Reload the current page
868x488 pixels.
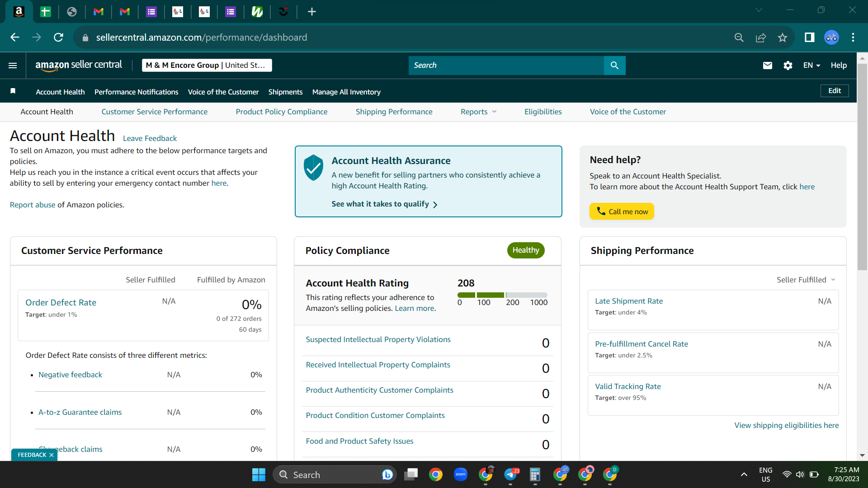tap(58, 38)
